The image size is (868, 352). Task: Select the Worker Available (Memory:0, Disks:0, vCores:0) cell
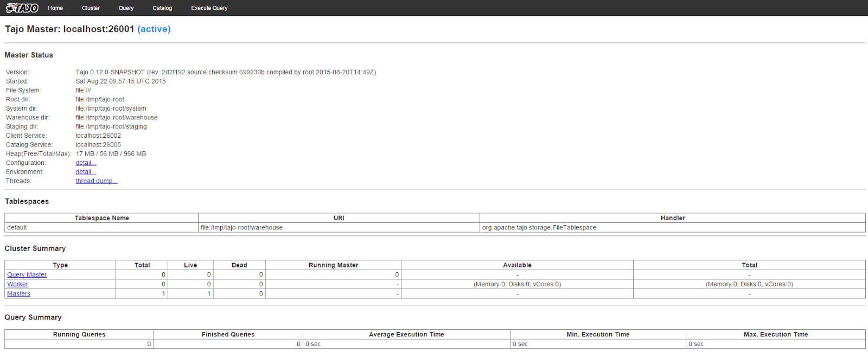pos(517,284)
